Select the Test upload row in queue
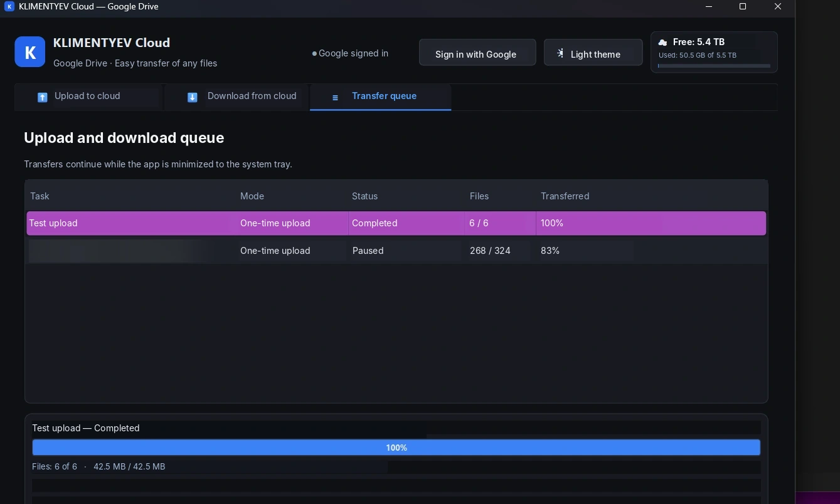Screen dimensions: 840x504 (396, 223)
